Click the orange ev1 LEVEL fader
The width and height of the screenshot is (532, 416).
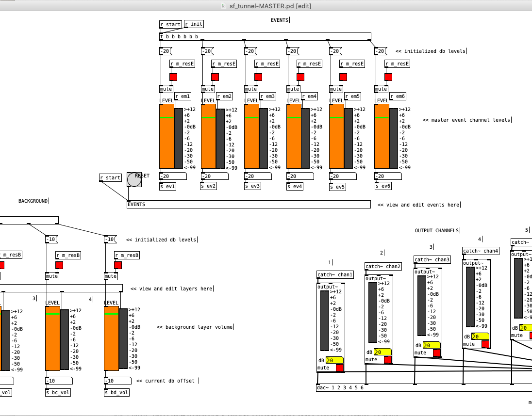pos(166,136)
